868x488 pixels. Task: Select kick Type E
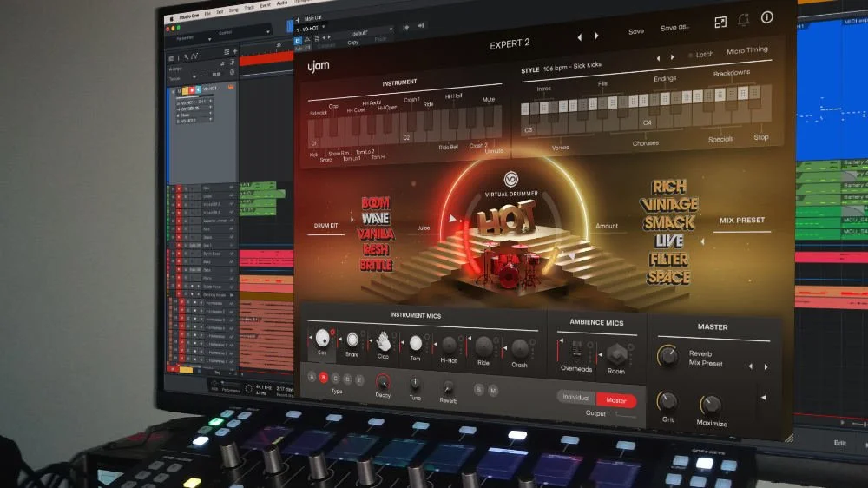click(x=360, y=380)
